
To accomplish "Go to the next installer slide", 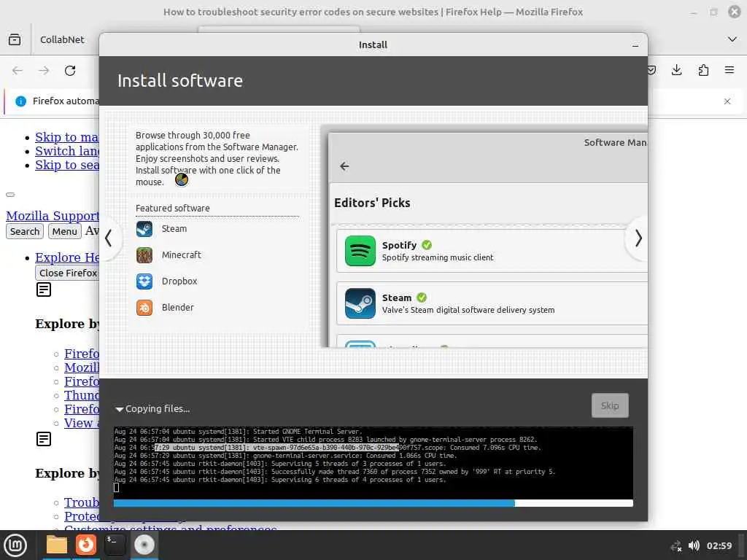I will click(x=638, y=238).
